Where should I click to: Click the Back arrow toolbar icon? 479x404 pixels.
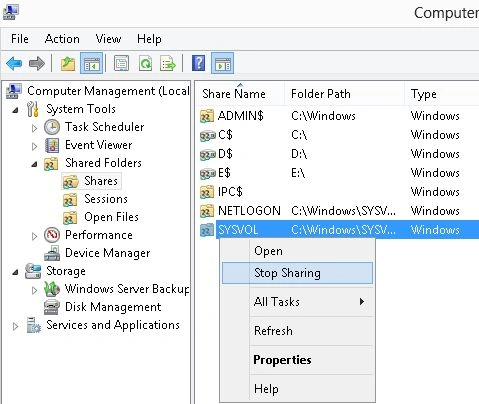14,63
